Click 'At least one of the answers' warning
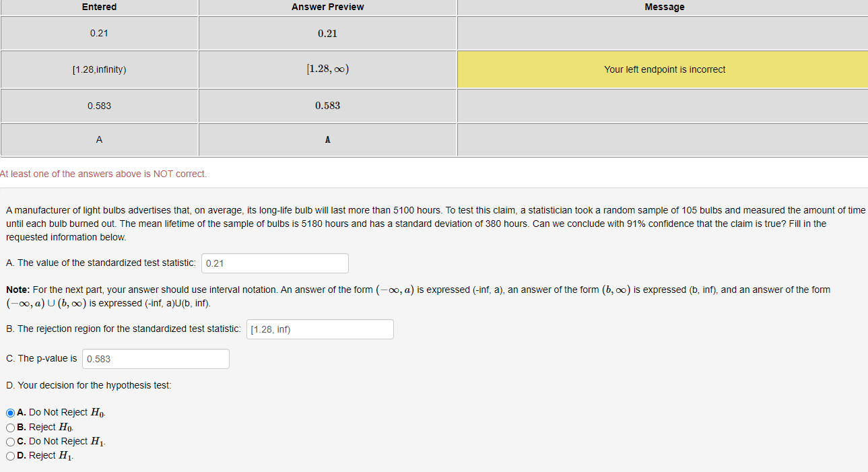This screenshot has height=472, width=868. click(104, 174)
